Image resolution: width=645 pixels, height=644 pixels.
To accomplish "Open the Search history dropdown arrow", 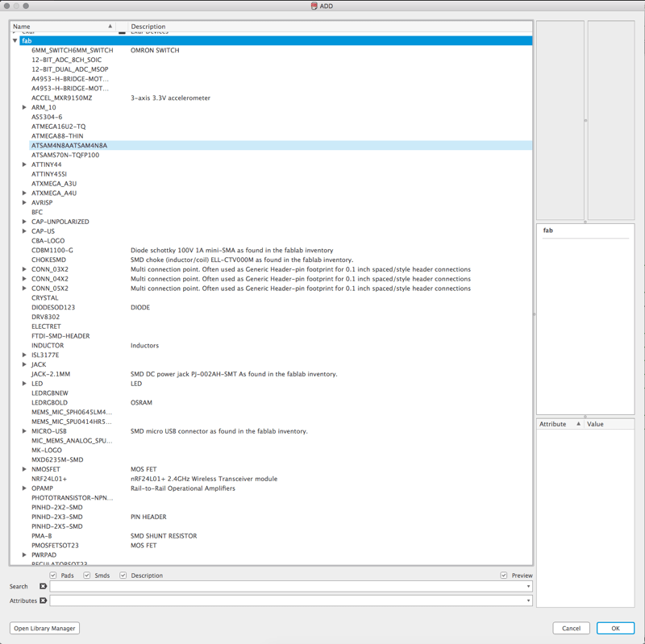I will coord(526,586).
